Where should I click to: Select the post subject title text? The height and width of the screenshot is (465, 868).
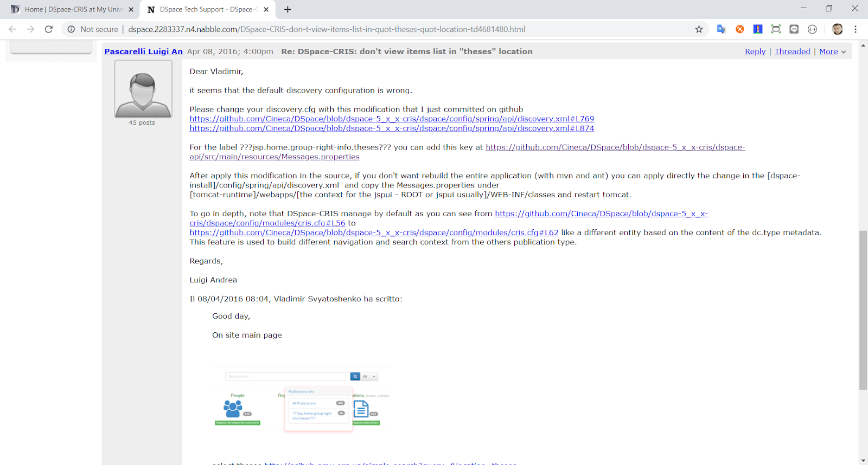click(x=407, y=51)
